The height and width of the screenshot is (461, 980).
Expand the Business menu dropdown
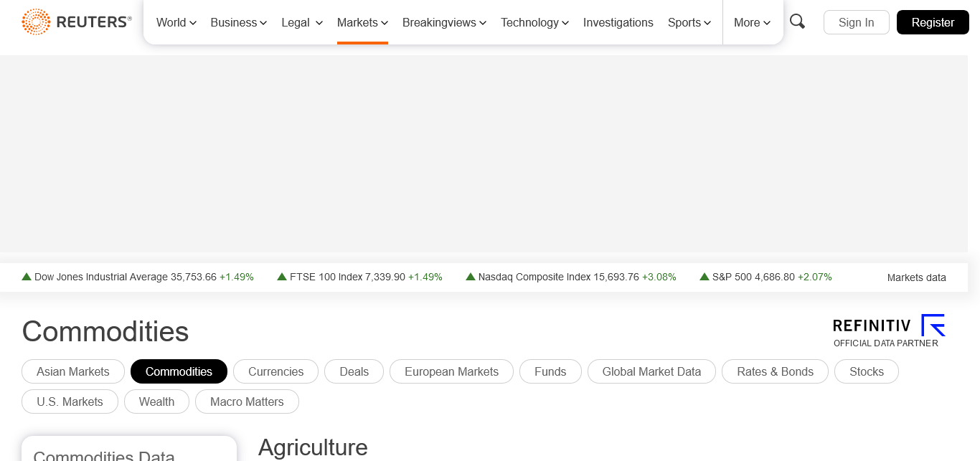238,23
